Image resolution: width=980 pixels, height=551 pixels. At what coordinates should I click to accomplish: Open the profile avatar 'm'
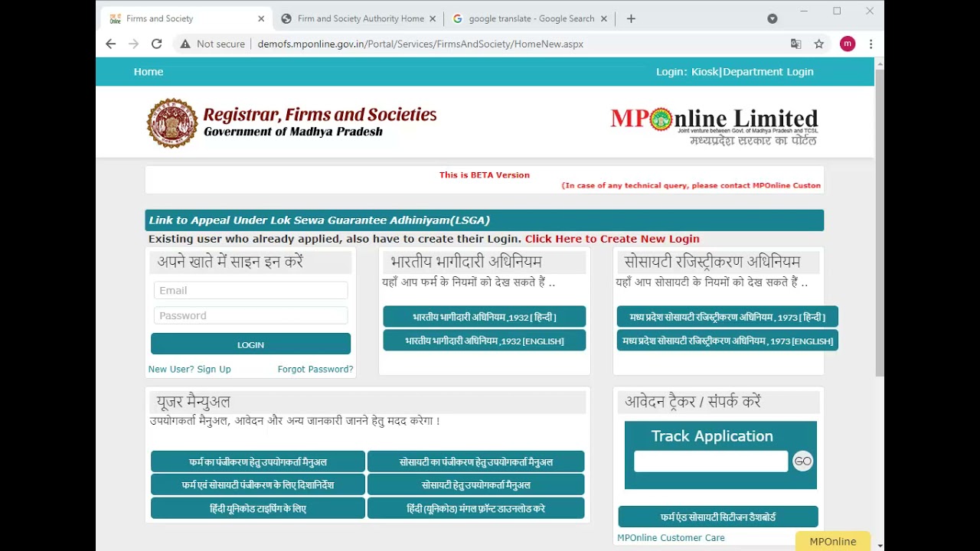coord(847,44)
